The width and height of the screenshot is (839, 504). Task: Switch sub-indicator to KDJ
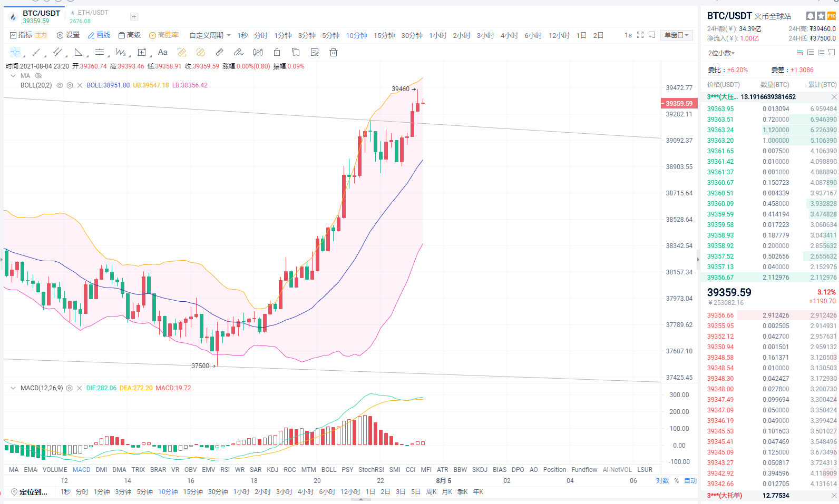(272, 470)
